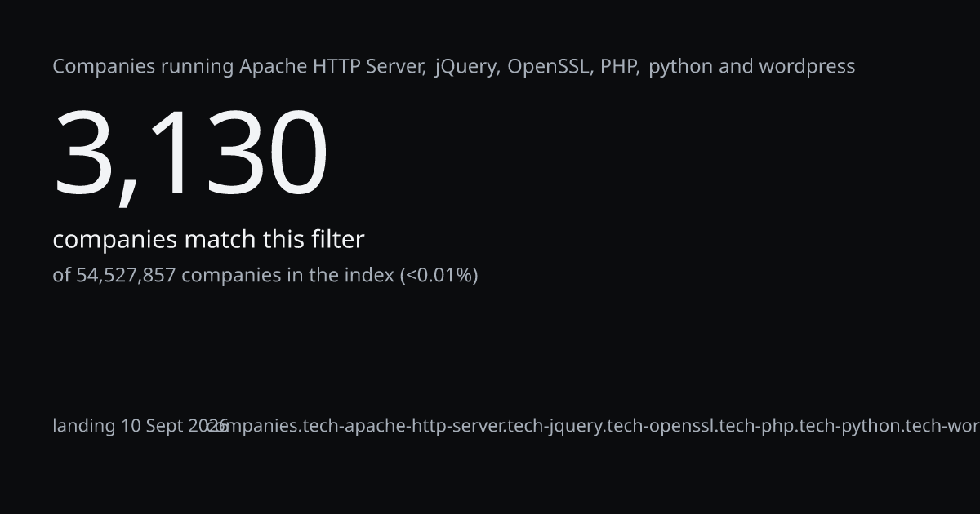
Task: Click 'jQuery' in the filter heading
Action: point(466,67)
